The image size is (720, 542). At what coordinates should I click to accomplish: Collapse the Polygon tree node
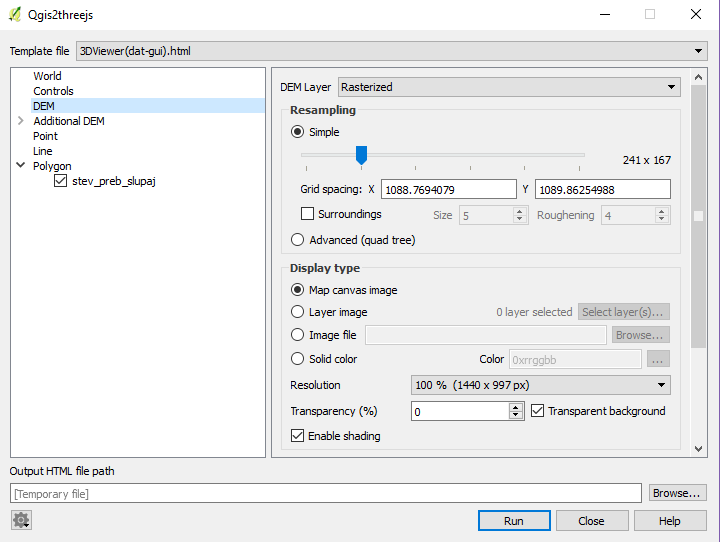[x=21, y=165]
